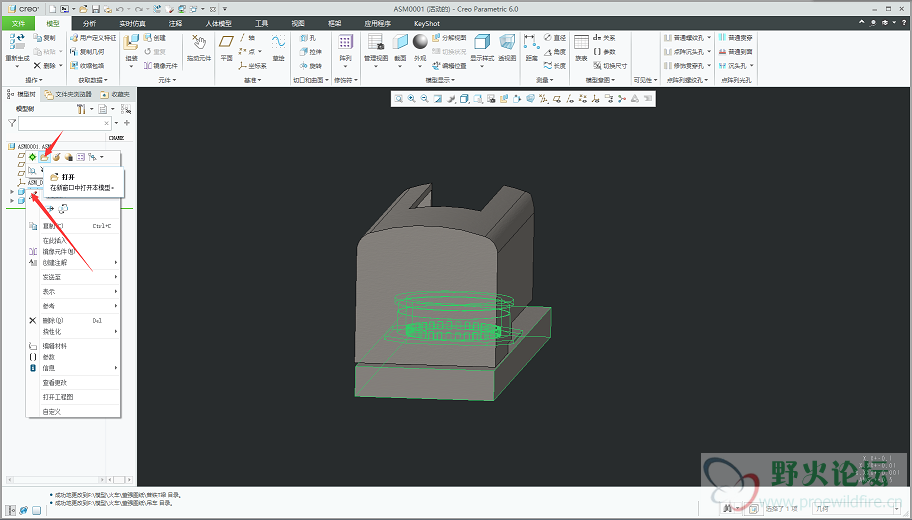The width and height of the screenshot is (912, 520).
Task: Click ASM0001.ASM root in model tree
Action: point(30,147)
